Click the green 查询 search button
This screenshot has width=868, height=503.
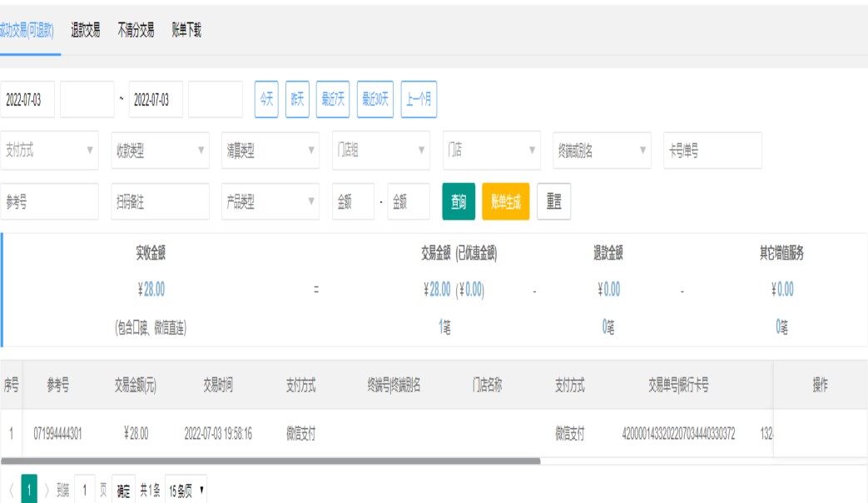pyautogui.click(x=459, y=202)
